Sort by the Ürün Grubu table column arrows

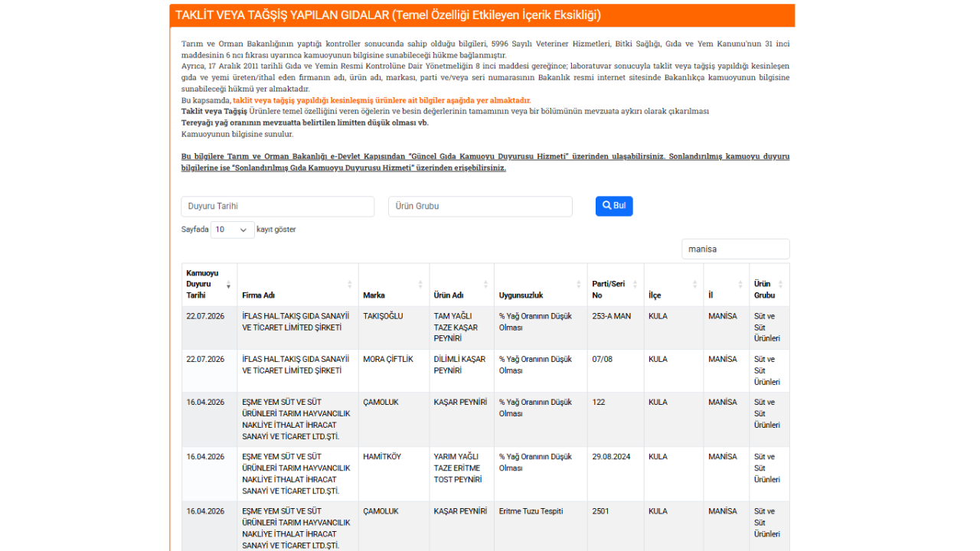[780, 285]
